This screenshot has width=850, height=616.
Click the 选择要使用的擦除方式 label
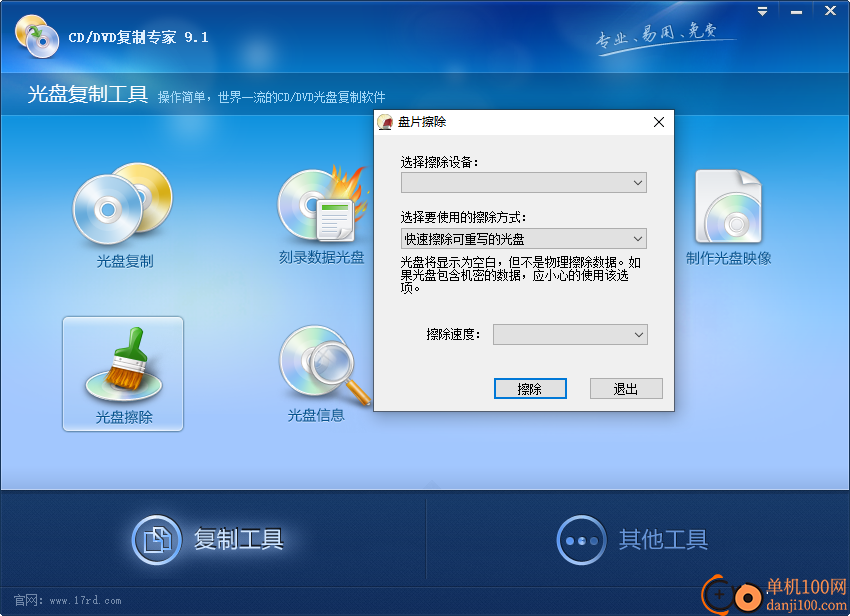coord(463,217)
